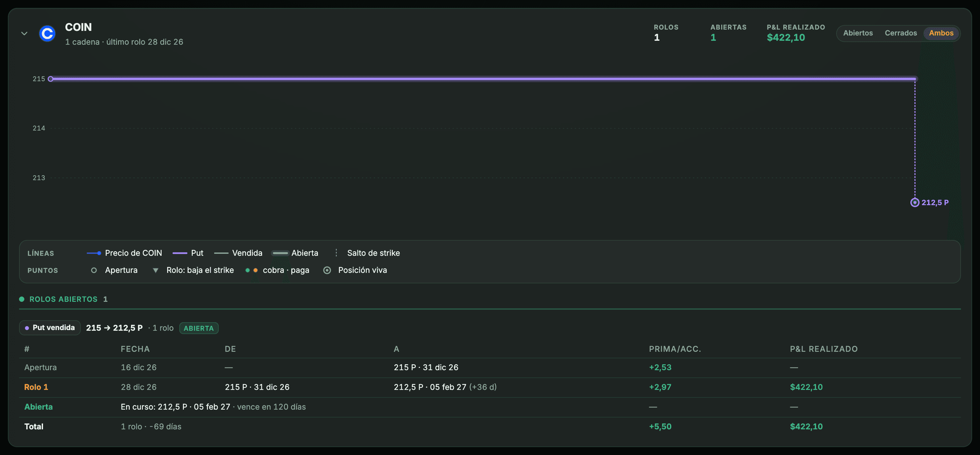Image resolution: width=980 pixels, height=455 pixels.
Task: Switch filter to Cerrados
Action: (x=901, y=33)
